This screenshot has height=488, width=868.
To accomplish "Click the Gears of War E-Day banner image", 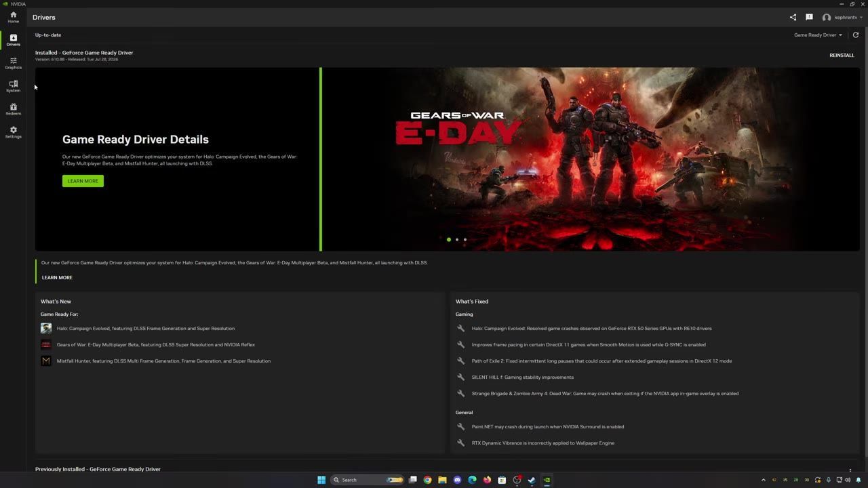I will click(x=591, y=159).
